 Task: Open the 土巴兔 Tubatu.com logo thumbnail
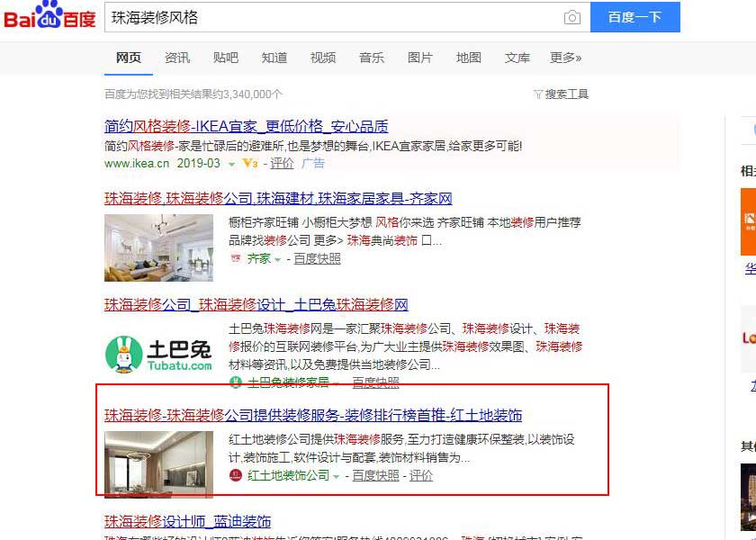[x=158, y=355]
